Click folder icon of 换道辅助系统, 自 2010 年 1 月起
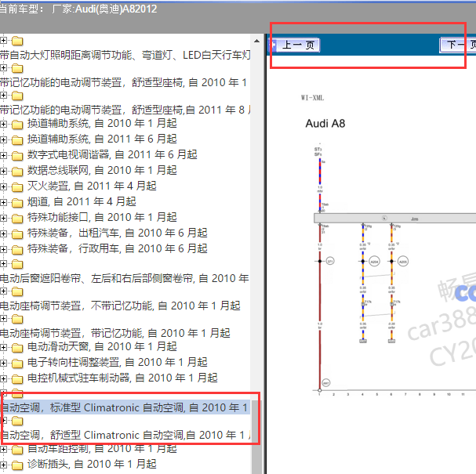476x474 pixels. tap(17, 124)
